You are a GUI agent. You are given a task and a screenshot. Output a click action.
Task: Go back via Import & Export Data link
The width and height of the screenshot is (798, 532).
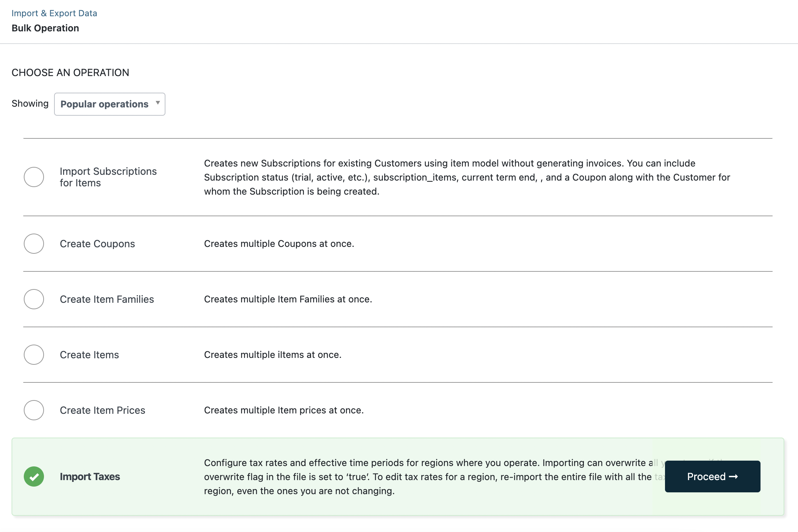click(54, 13)
